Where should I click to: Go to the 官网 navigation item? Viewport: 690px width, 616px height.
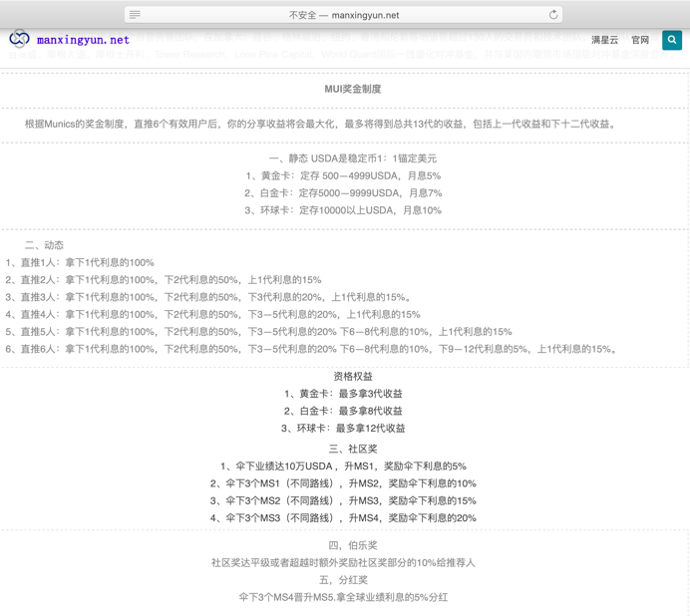(x=640, y=41)
